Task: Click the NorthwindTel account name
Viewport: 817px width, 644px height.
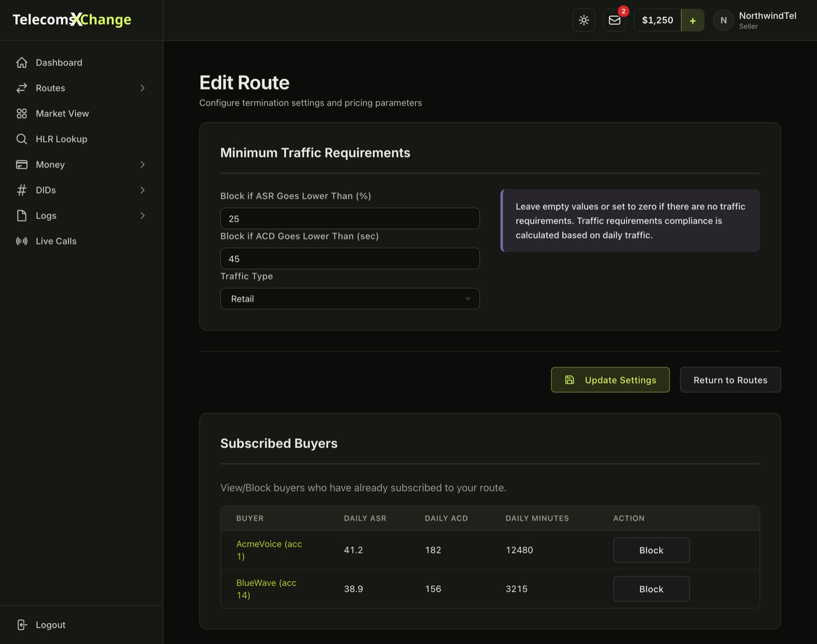Action: [767, 16]
